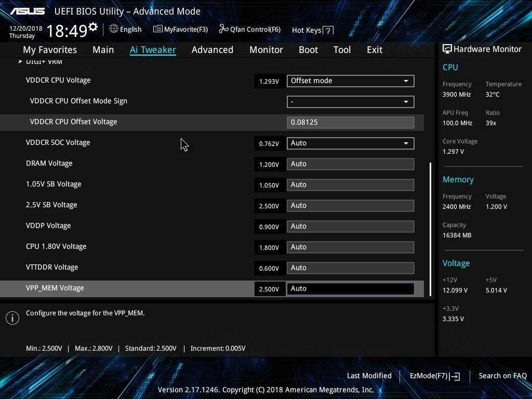Viewport: 532px width, 399px height.
Task: Click the 2.5V SB Voltage Auto field
Action: pyautogui.click(x=351, y=206)
